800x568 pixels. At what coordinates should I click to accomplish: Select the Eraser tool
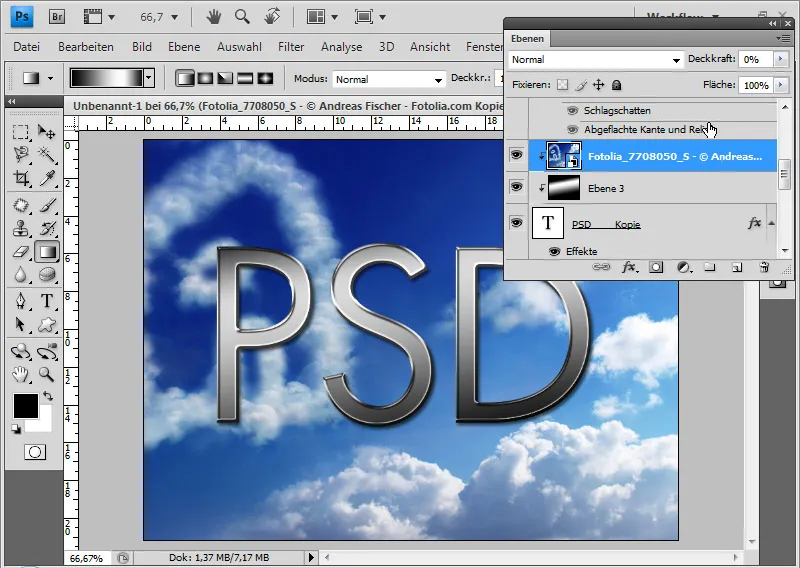pyautogui.click(x=20, y=252)
